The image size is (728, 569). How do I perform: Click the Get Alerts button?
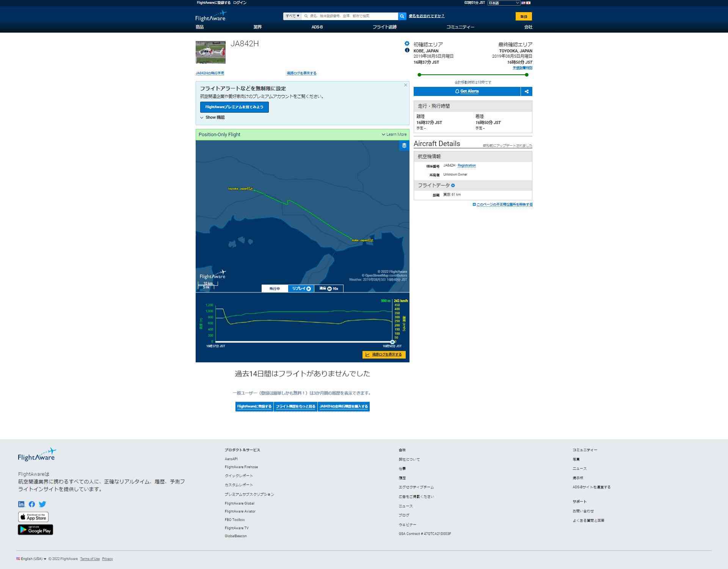(467, 91)
